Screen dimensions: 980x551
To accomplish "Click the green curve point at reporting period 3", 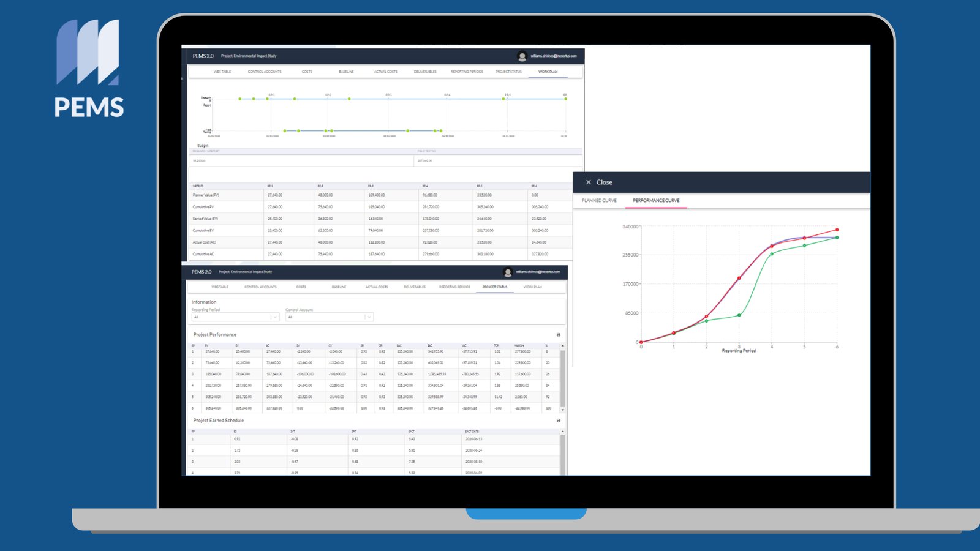I will tap(739, 315).
